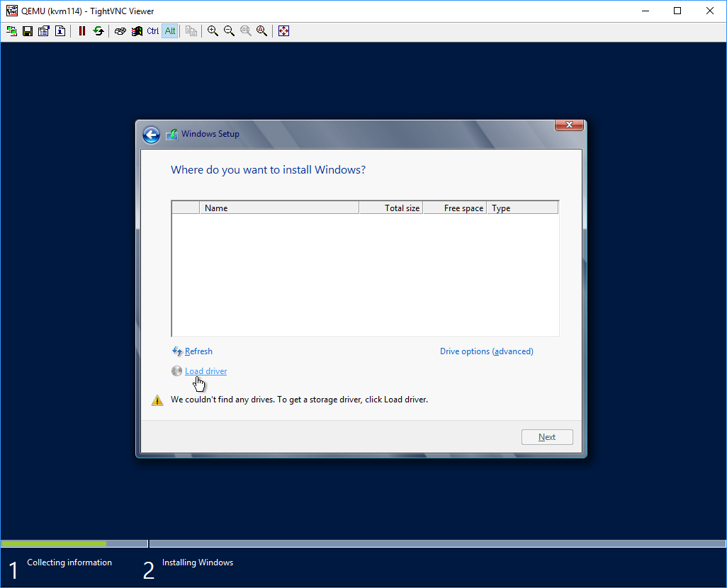727x588 pixels.
Task: Click the Zoom In magnifier icon
Action: tap(213, 31)
